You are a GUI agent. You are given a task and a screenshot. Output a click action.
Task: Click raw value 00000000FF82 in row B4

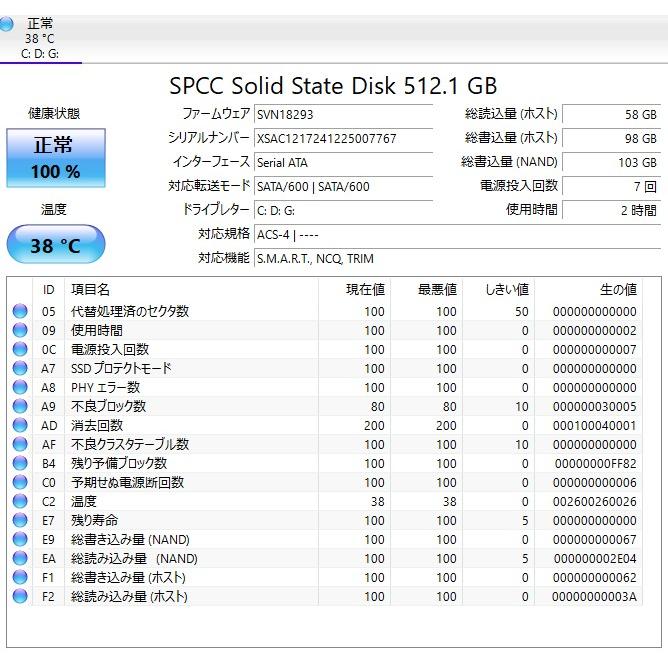click(596, 464)
